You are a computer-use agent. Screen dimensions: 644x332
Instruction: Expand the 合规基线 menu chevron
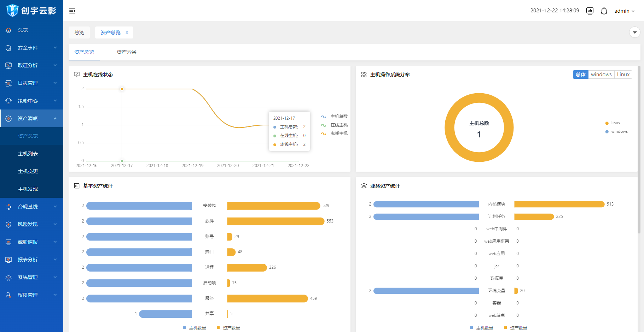55,207
